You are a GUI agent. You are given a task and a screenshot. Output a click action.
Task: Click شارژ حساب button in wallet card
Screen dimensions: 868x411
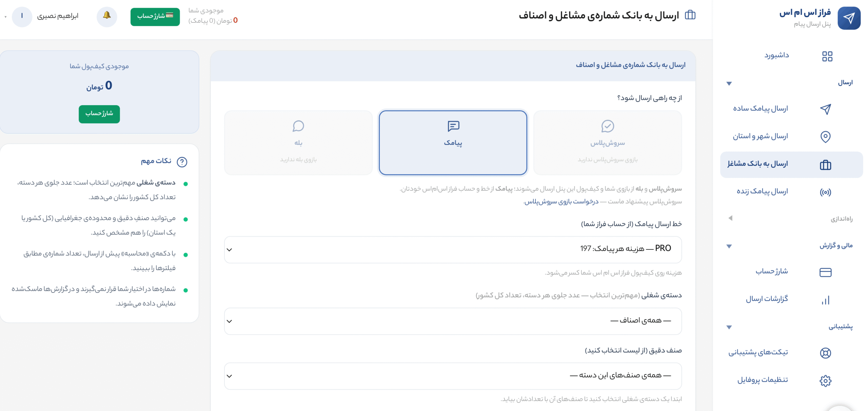99,114
